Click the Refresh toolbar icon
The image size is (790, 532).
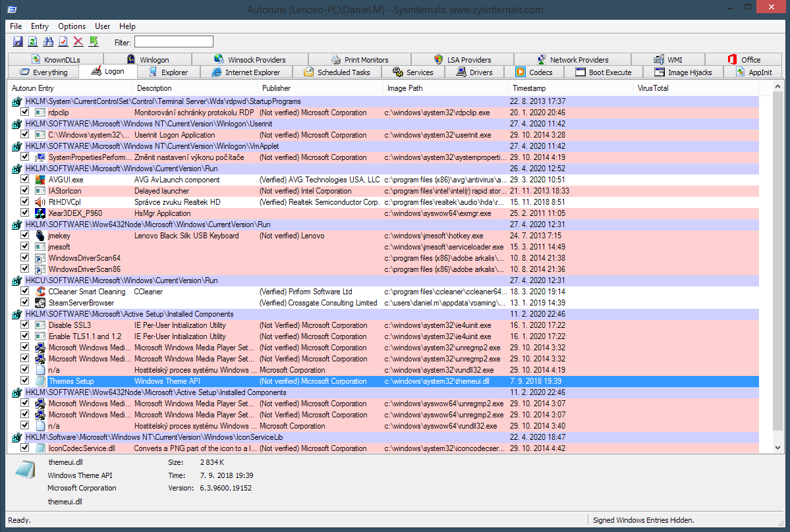(33, 42)
